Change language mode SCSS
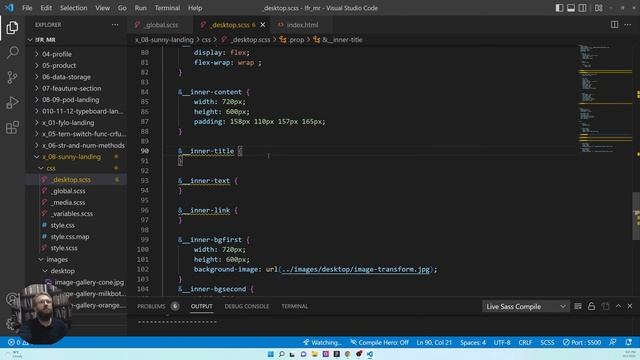 click(547, 342)
